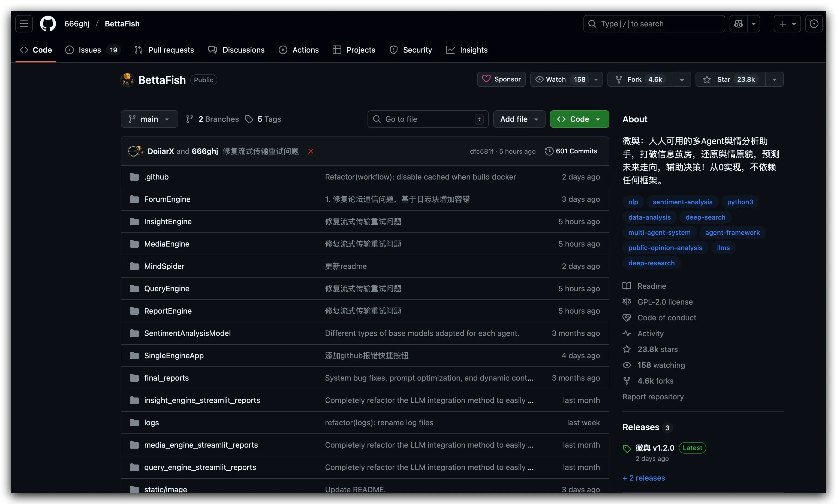
Task: Open the green Code dropdown button
Action: click(580, 119)
